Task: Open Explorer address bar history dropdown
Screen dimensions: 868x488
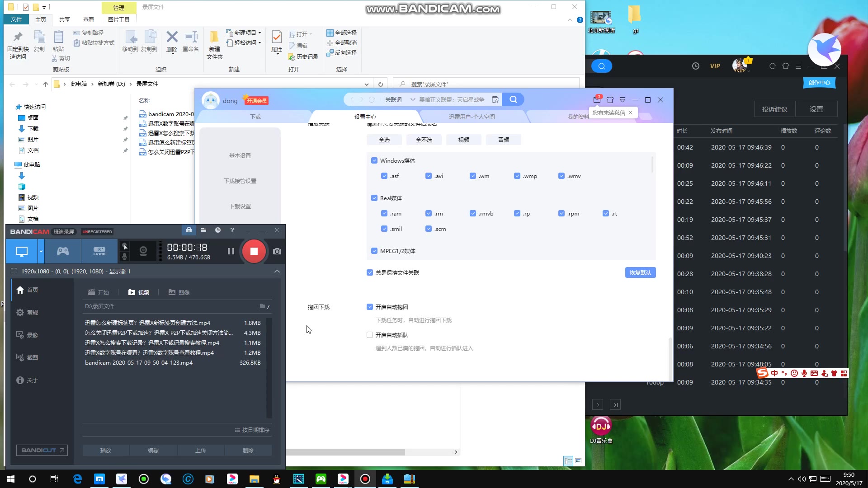Action: point(366,84)
